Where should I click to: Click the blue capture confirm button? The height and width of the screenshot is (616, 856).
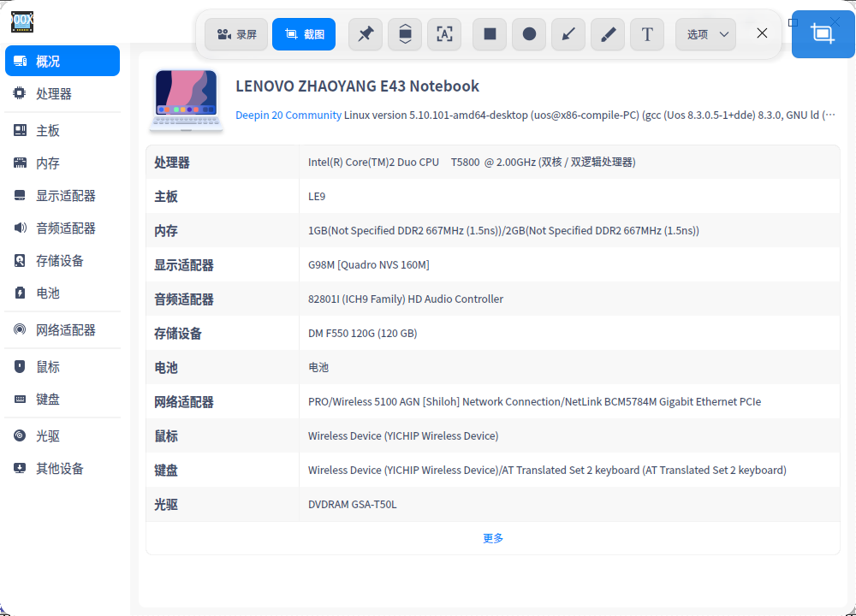click(823, 34)
